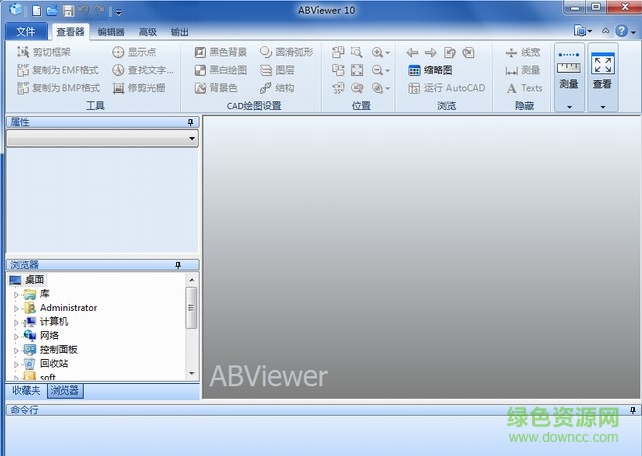The image size is (642, 456).
Task: Click the open file folder icon
Action: tap(51, 10)
